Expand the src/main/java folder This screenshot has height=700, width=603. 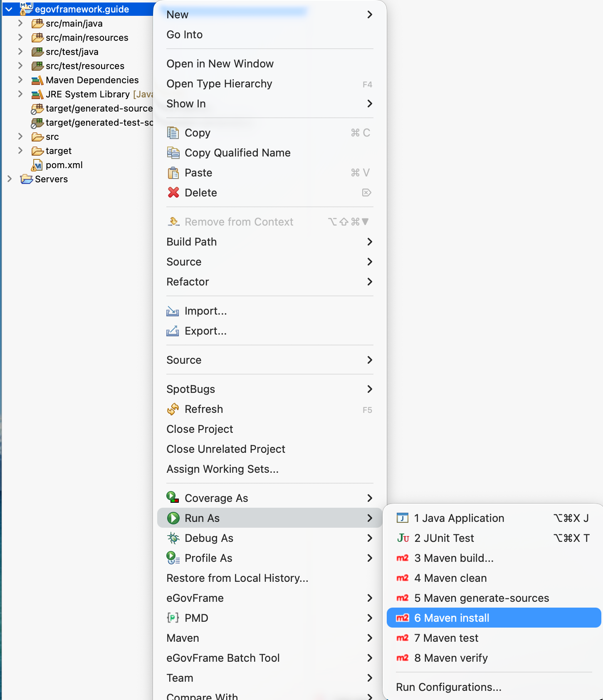pos(20,23)
